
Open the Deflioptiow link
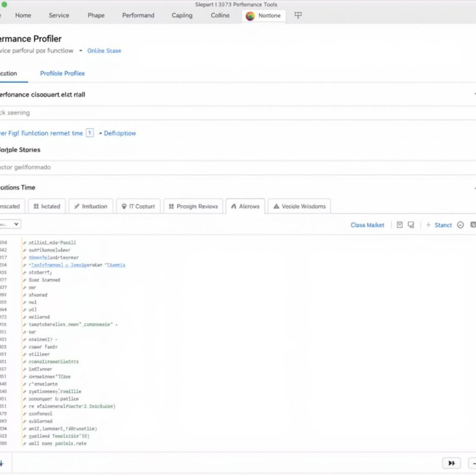(x=120, y=133)
